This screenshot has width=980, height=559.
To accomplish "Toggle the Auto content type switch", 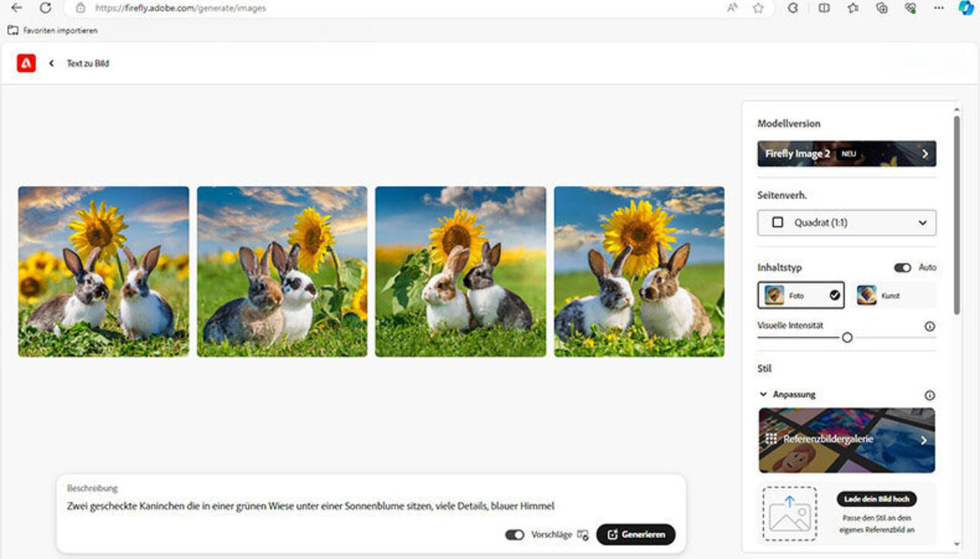I will coord(903,267).
